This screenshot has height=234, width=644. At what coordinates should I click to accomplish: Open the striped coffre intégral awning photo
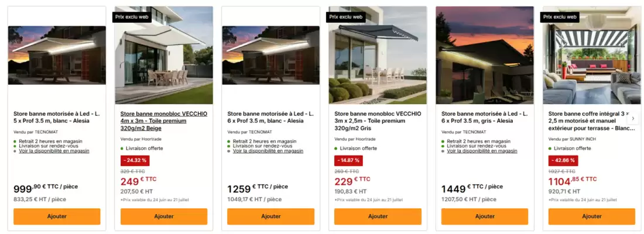tap(592, 55)
